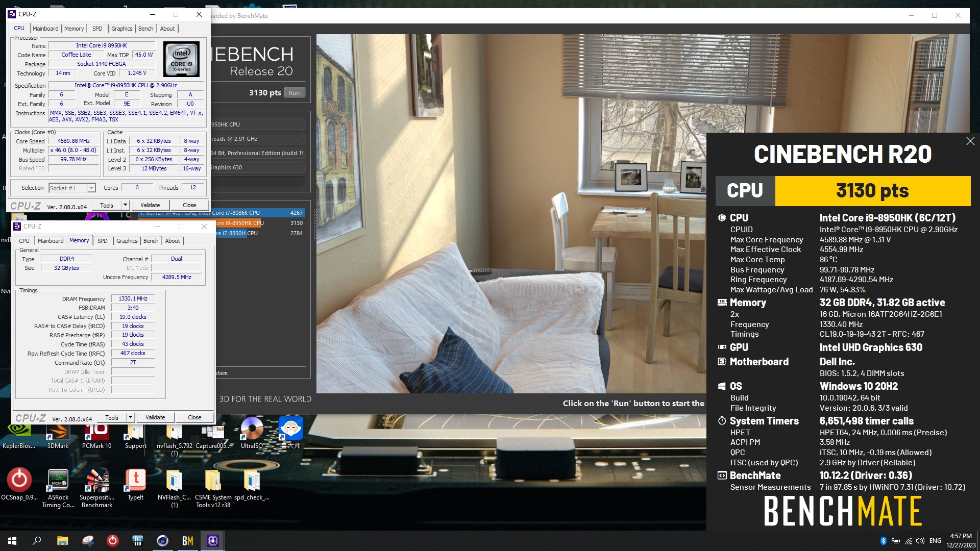Close the BenchMate result overlay
980x551 pixels.
pos(970,141)
